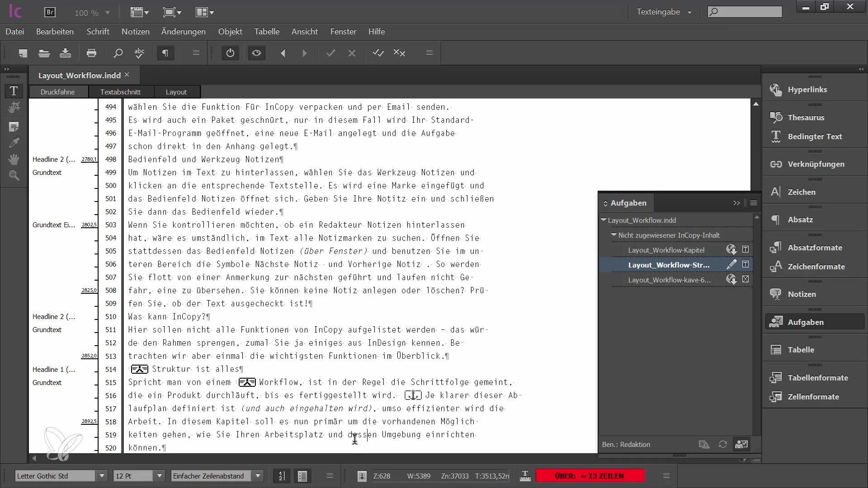Click the Go to Next change arrow icon
868x488 pixels.
[x=305, y=54]
